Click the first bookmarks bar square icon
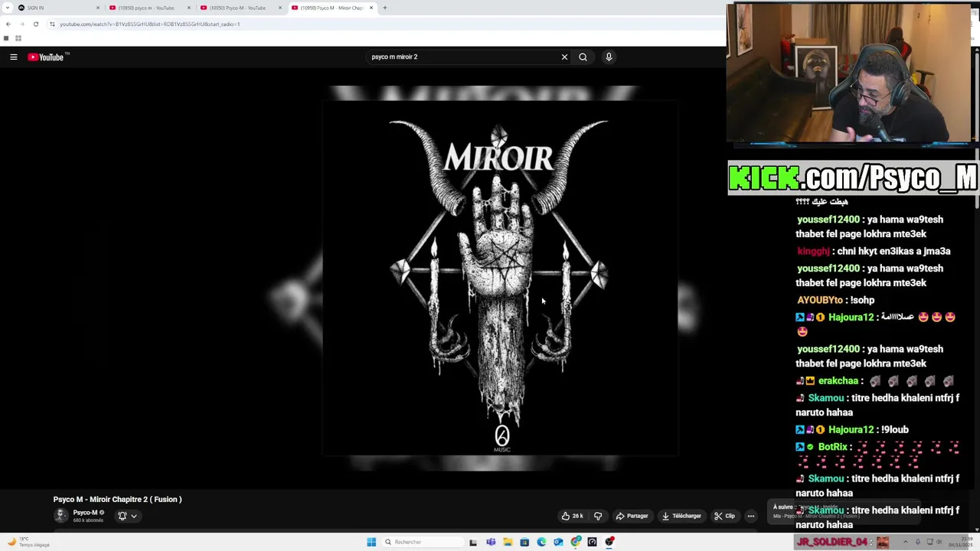 [6, 37]
